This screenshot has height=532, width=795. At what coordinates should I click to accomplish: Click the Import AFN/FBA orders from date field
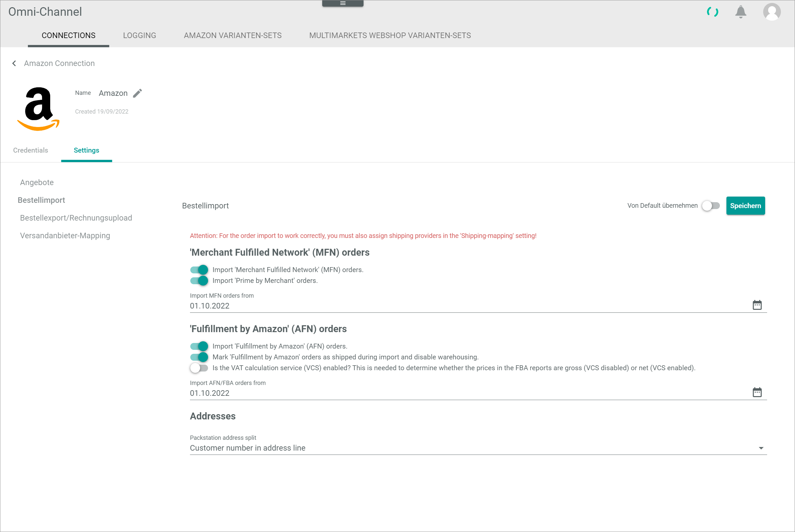[x=478, y=393]
